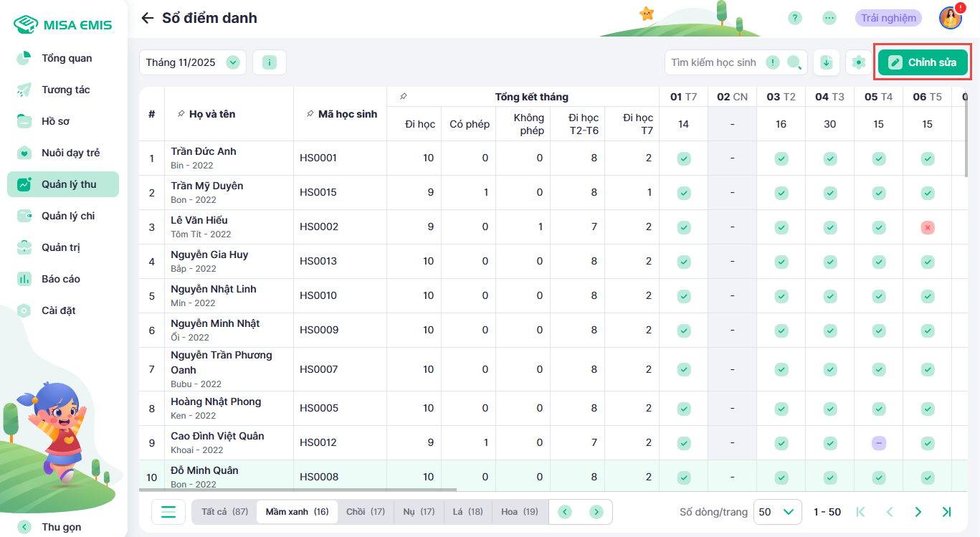Click the Tìm kiếm học sinh search field
Screen dimensions: 980x537
[714, 62]
